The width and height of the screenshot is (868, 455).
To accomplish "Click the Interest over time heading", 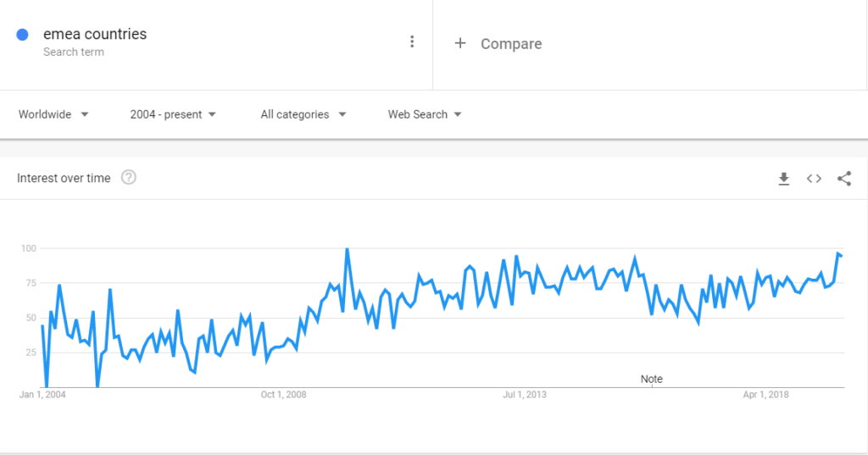I will (x=64, y=178).
